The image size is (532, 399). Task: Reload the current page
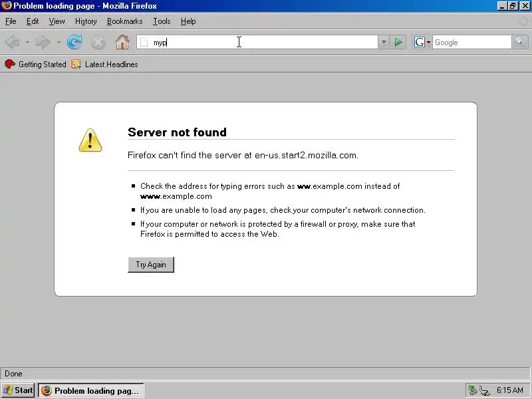coord(74,43)
